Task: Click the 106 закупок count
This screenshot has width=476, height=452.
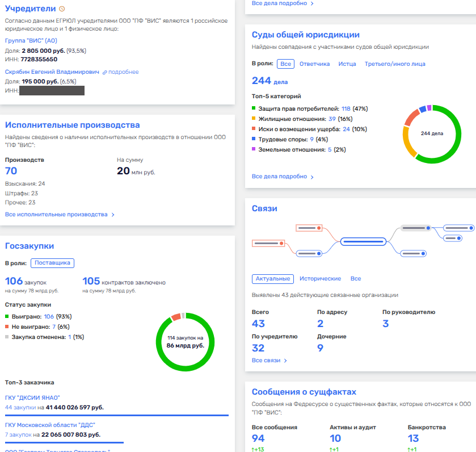Action: coord(14,281)
